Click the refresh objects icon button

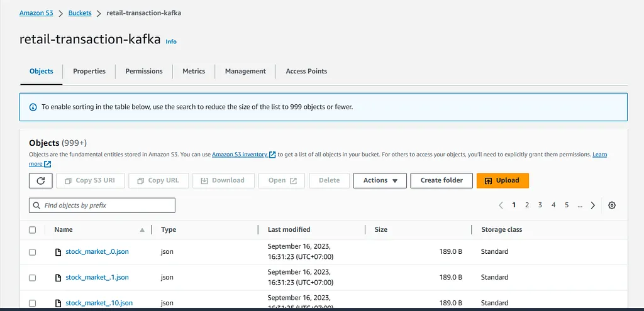[40, 180]
